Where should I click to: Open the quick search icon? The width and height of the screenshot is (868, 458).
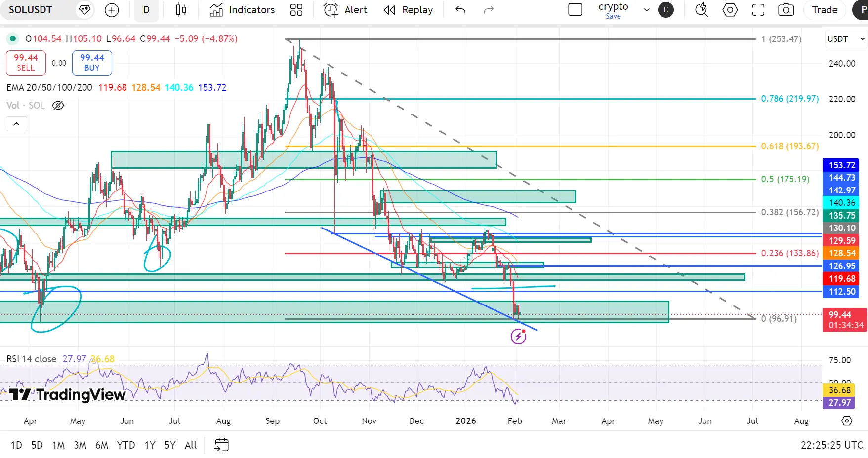tap(702, 10)
